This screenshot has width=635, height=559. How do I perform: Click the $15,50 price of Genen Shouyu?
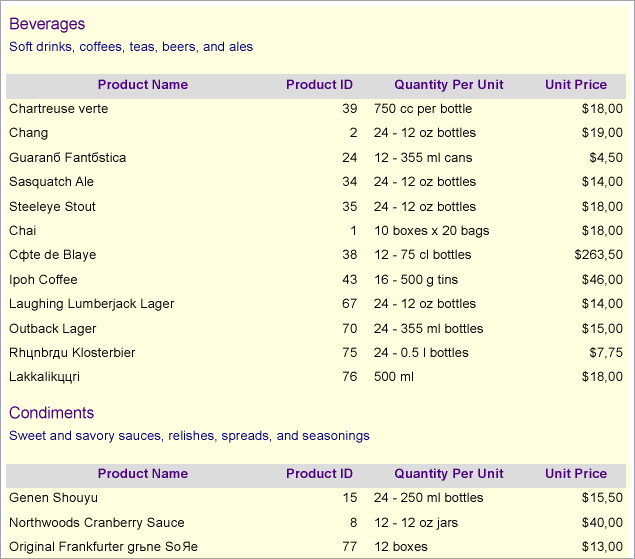(x=602, y=498)
